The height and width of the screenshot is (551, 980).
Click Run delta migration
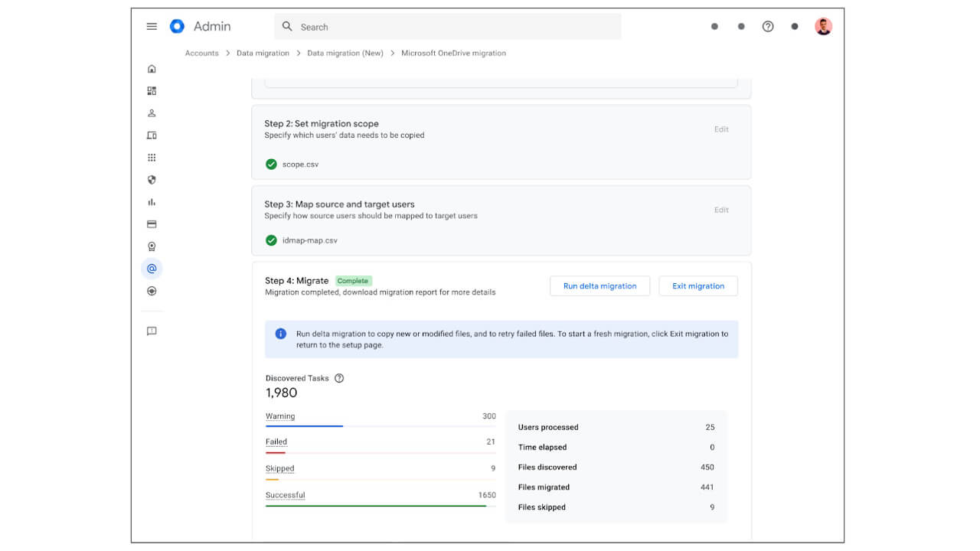(x=599, y=285)
